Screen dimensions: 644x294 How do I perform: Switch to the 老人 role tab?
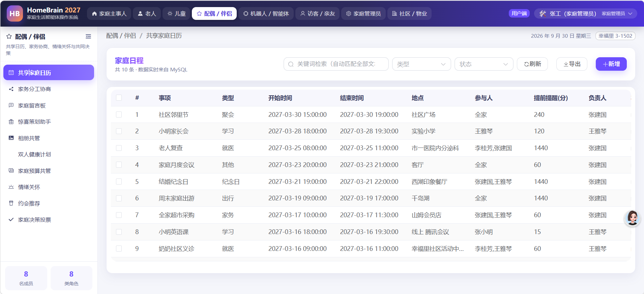click(147, 13)
